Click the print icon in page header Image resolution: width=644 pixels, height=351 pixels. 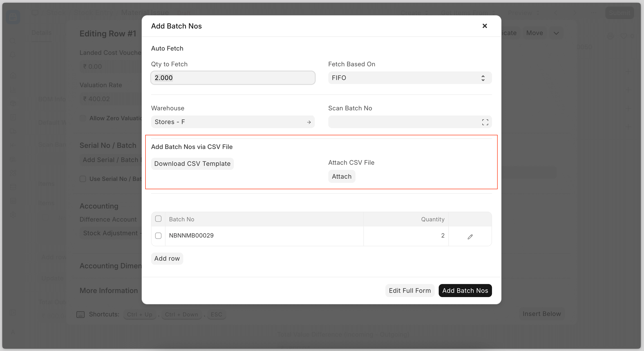pos(610,36)
